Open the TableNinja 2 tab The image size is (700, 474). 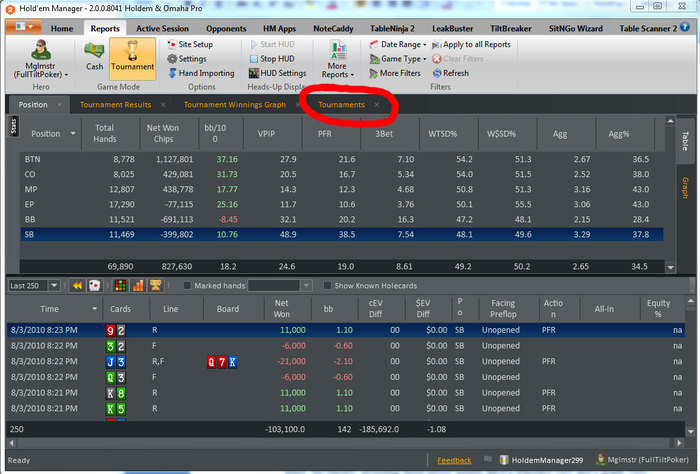tap(392, 28)
